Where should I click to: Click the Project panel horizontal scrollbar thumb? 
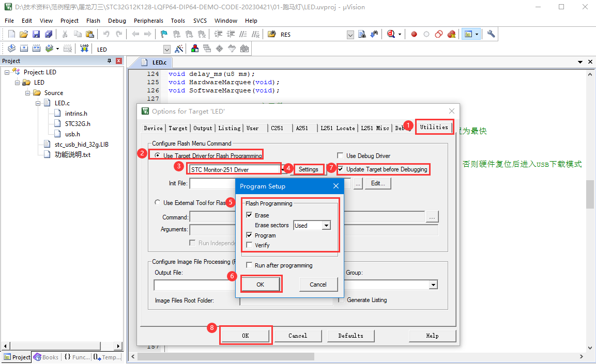click(55, 346)
